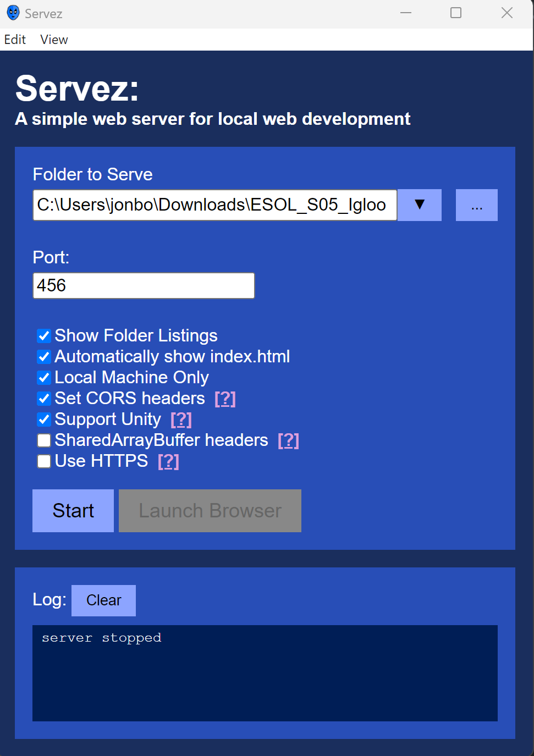
Task: Turn on SharedArrayBuffer headers checkbox
Action: click(44, 440)
